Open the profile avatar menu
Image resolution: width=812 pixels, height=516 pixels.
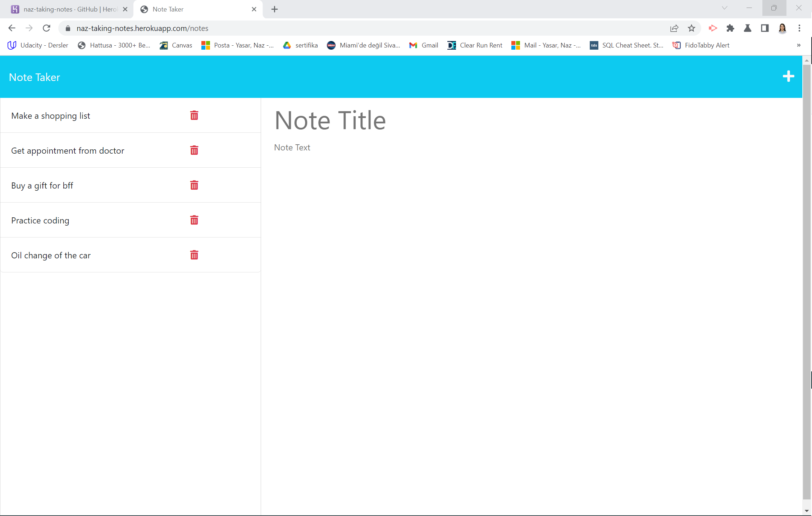pyautogui.click(x=782, y=28)
